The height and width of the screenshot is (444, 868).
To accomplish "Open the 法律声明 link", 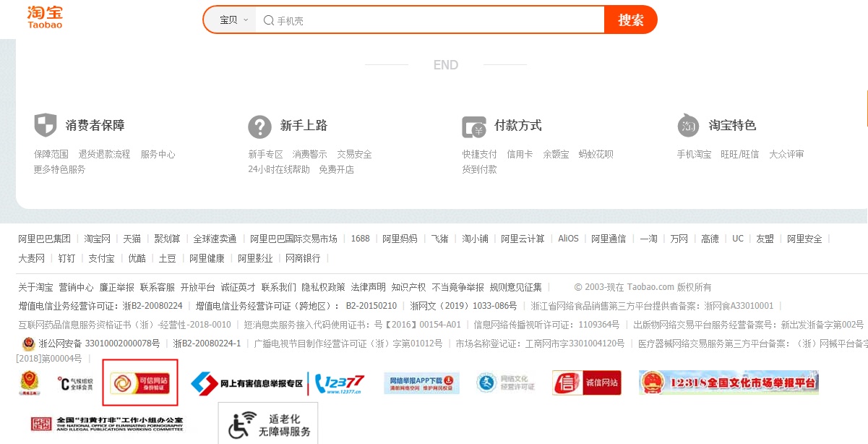I will (x=368, y=287).
